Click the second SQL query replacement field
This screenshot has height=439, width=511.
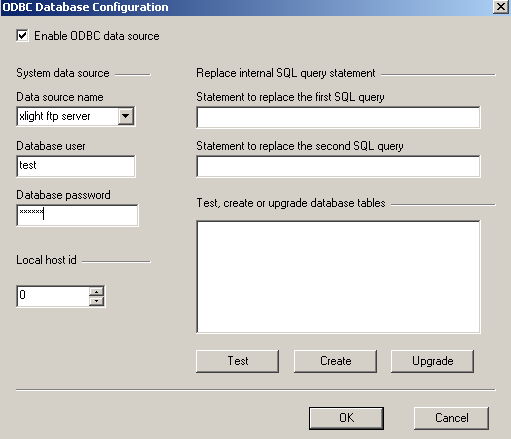(x=338, y=166)
